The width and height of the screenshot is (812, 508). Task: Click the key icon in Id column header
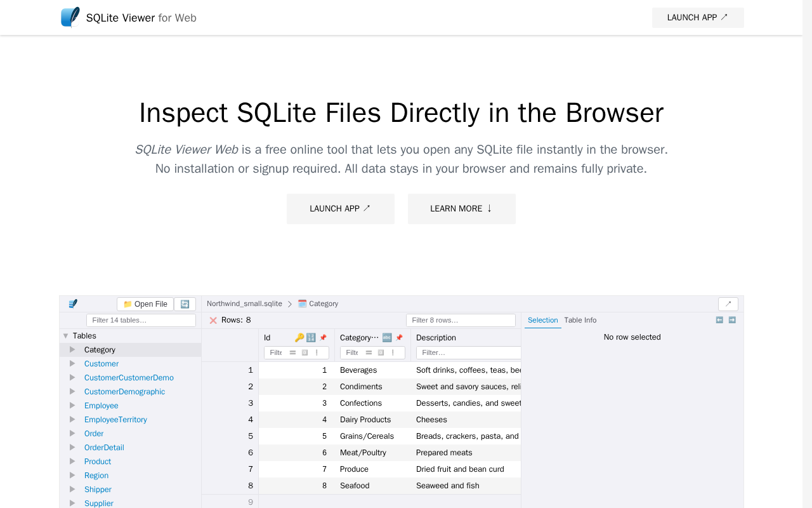click(299, 338)
